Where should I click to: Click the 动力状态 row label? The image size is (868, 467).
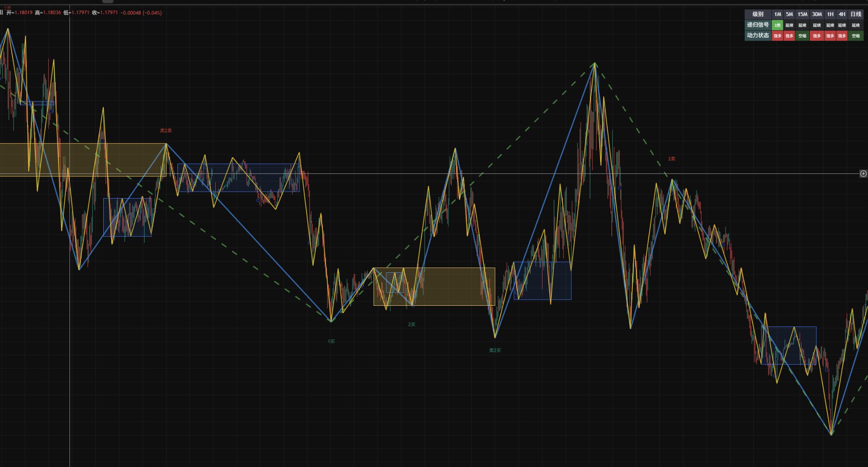point(758,36)
